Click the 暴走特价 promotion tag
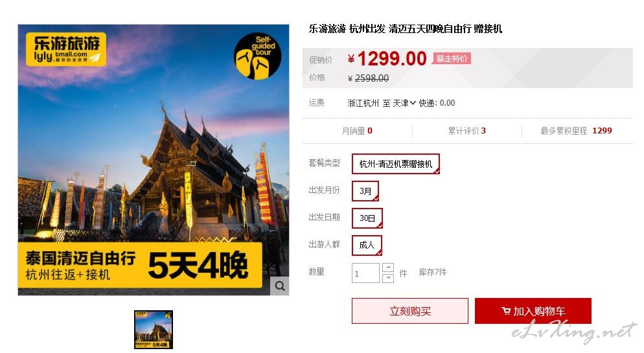 pyautogui.click(x=452, y=59)
